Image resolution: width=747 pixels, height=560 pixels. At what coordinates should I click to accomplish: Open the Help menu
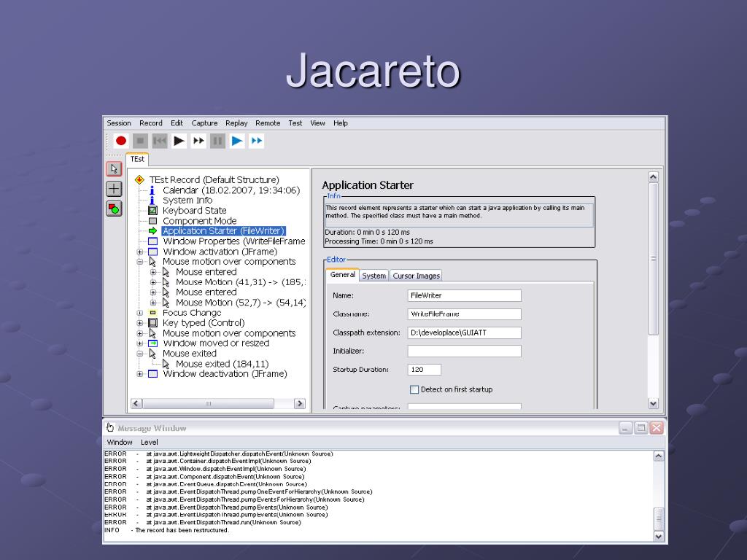pyautogui.click(x=341, y=122)
